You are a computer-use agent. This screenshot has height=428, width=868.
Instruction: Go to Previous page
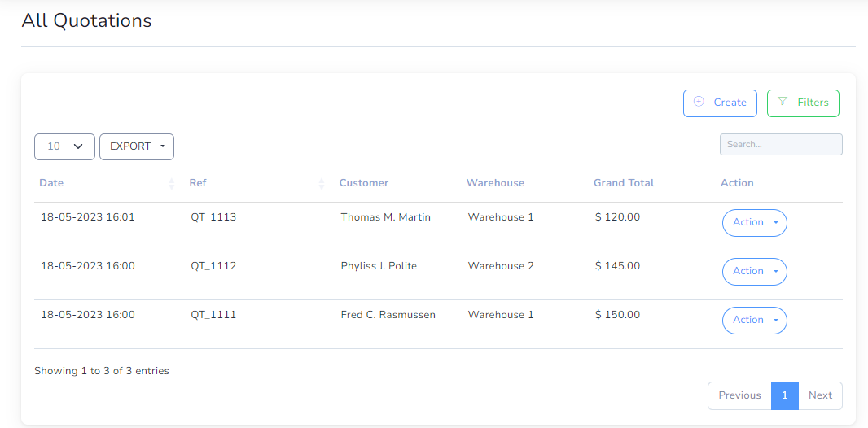pyautogui.click(x=739, y=395)
